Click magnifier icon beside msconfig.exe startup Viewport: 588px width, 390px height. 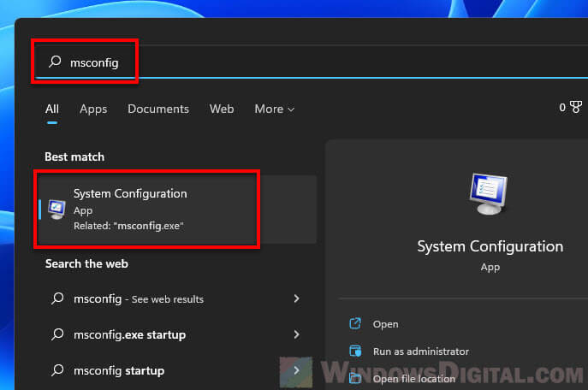coord(57,334)
